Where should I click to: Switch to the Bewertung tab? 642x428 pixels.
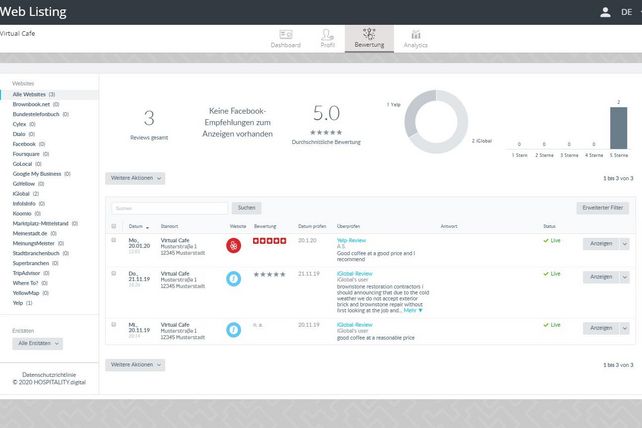[x=370, y=38]
